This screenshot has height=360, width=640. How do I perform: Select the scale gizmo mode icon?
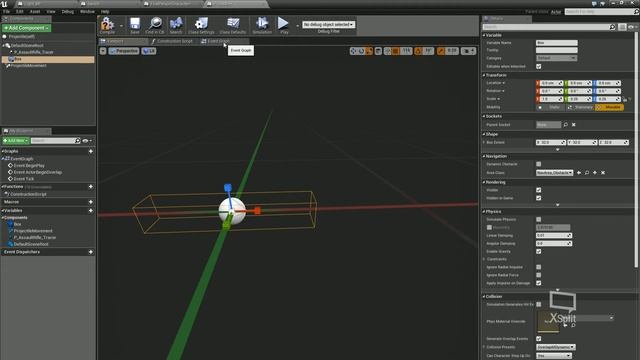(369, 51)
